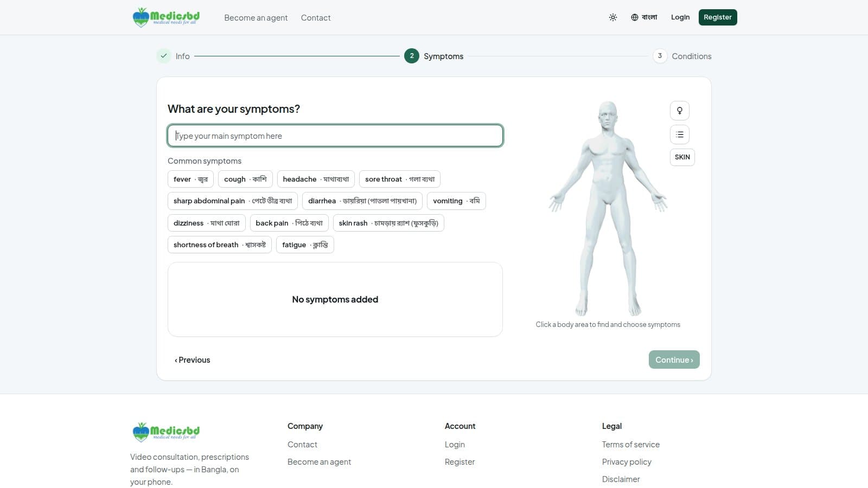
Task: Open footer Become an agent link
Action: click(319, 462)
